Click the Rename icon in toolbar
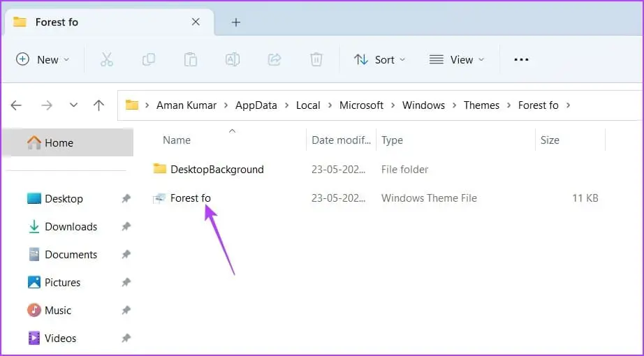 [x=233, y=59]
